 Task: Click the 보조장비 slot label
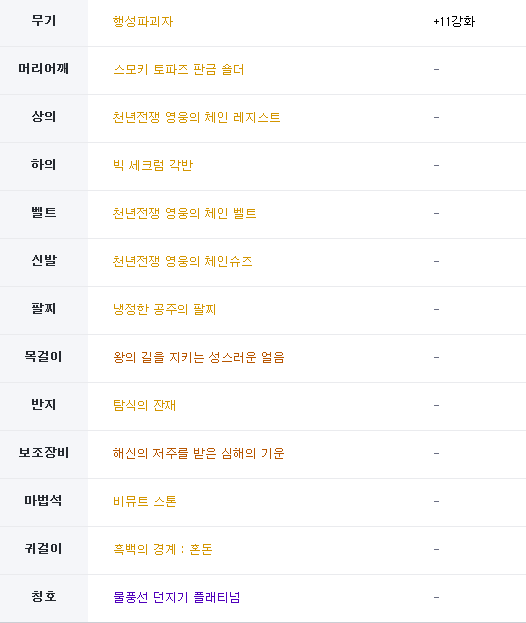[x=44, y=453]
